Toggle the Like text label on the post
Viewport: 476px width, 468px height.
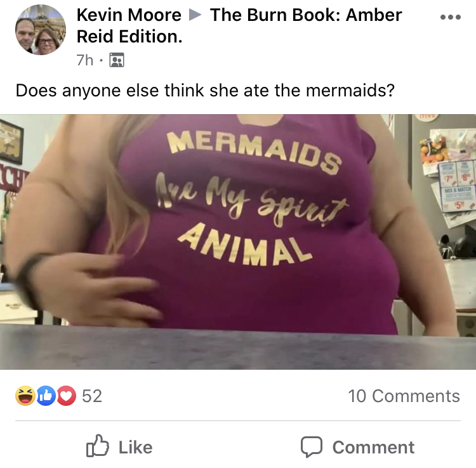[135, 447]
